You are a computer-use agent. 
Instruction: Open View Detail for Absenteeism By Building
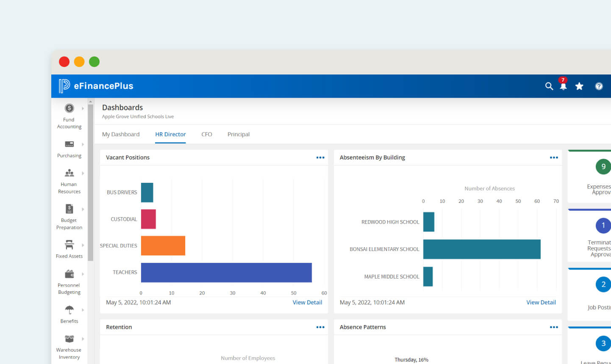(541, 302)
